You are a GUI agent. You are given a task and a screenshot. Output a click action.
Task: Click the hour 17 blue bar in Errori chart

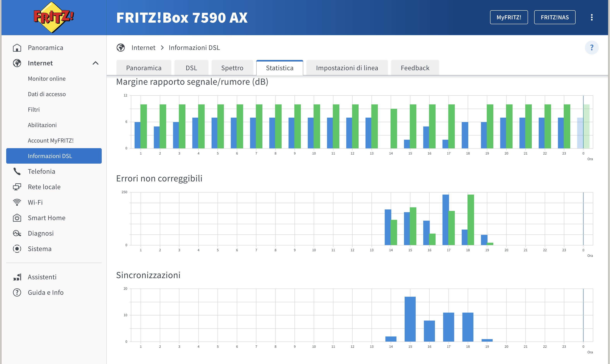[445, 220]
